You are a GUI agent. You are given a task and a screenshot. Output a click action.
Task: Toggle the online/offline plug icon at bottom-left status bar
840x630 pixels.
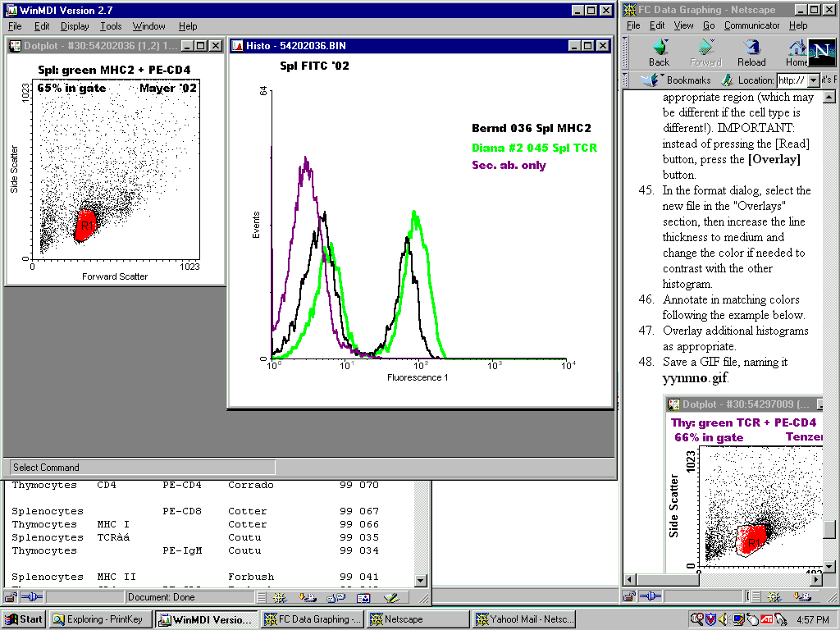[x=31, y=598]
